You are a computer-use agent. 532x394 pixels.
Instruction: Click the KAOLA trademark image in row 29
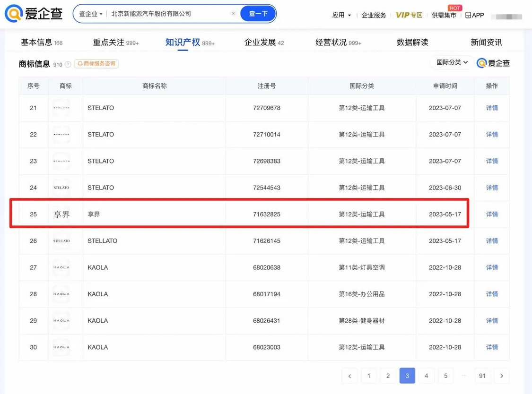tap(61, 321)
